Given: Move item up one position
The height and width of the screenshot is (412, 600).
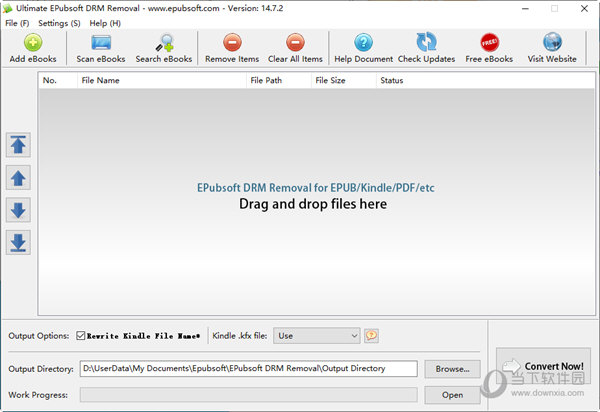Looking at the screenshot, I should (x=18, y=178).
